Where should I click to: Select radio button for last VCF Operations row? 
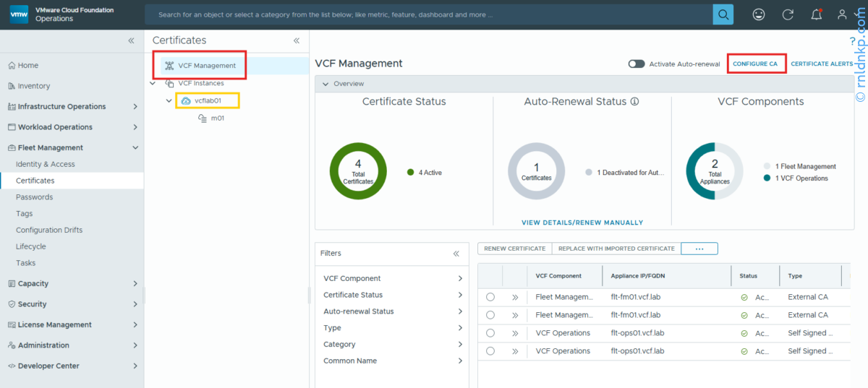click(x=490, y=351)
